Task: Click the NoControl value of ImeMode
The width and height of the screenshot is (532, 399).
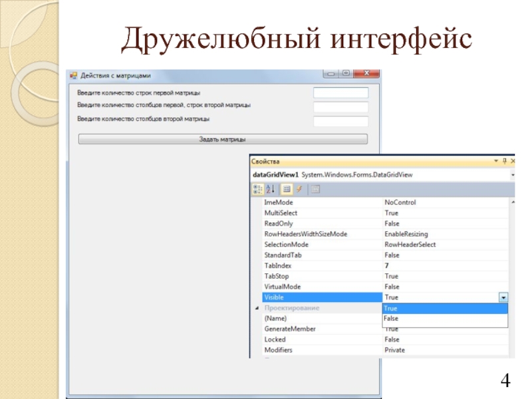Action: [400, 203]
